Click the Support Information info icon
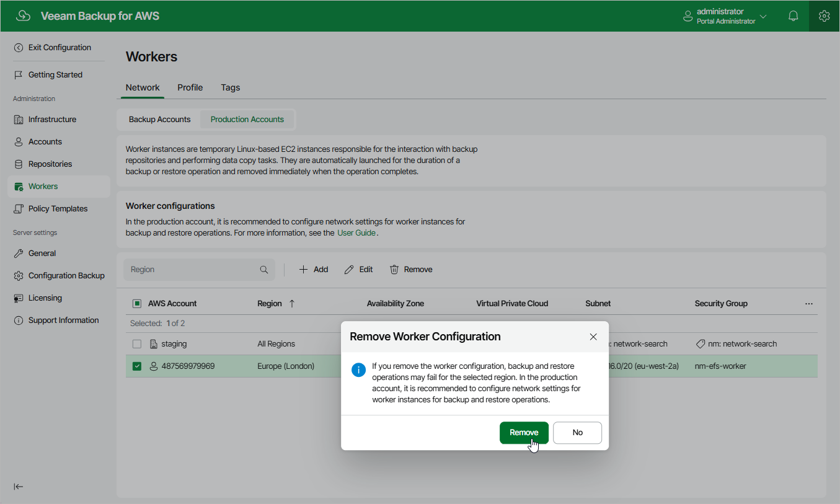840x504 pixels. pyautogui.click(x=19, y=321)
